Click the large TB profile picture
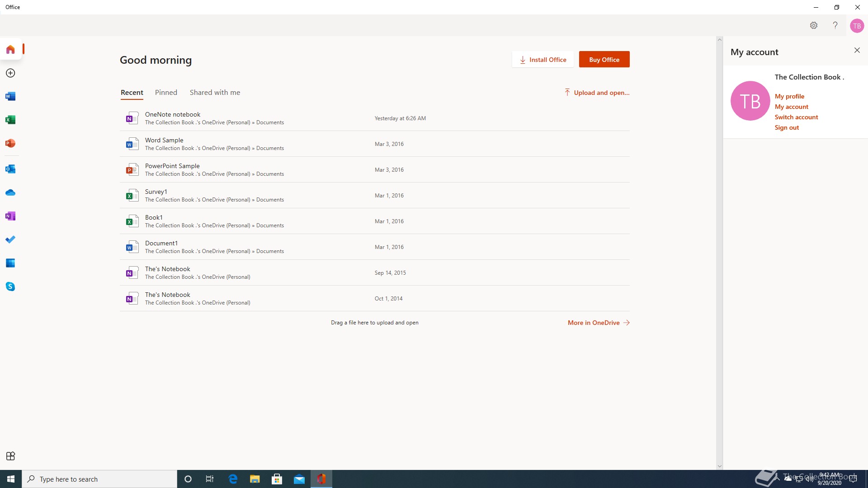Image resolution: width=868 pixels, height=488 pixels. [x=750, y=101]
